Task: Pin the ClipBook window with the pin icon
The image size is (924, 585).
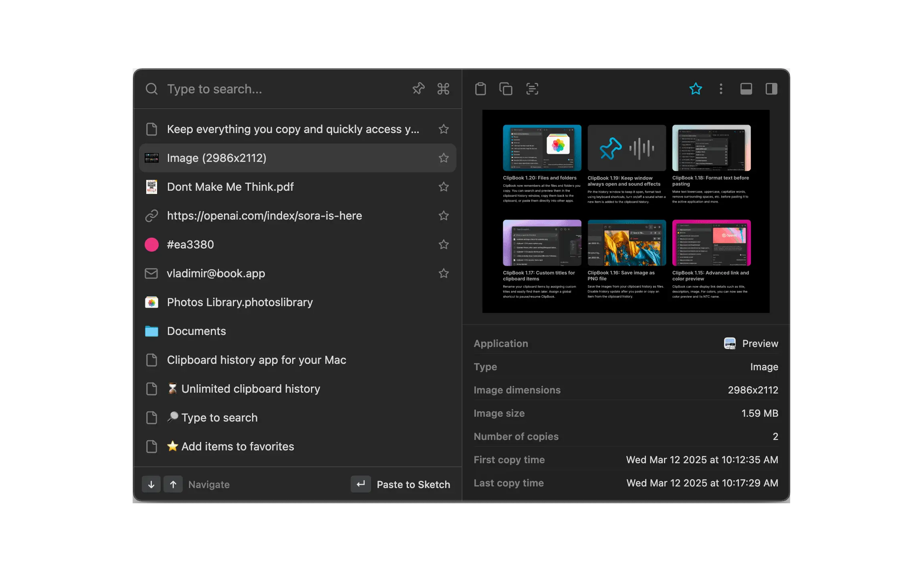Action: [418, 89]
